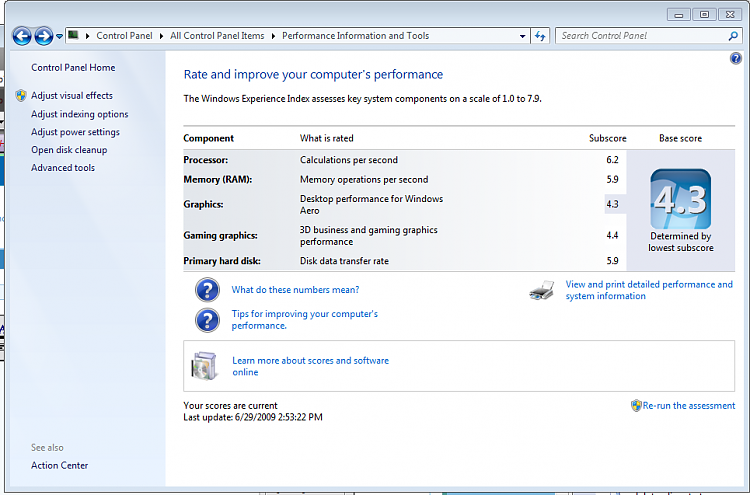Open Advanced tools
Image resolution: width=750 pixels, height=495 pixels.
63,168
